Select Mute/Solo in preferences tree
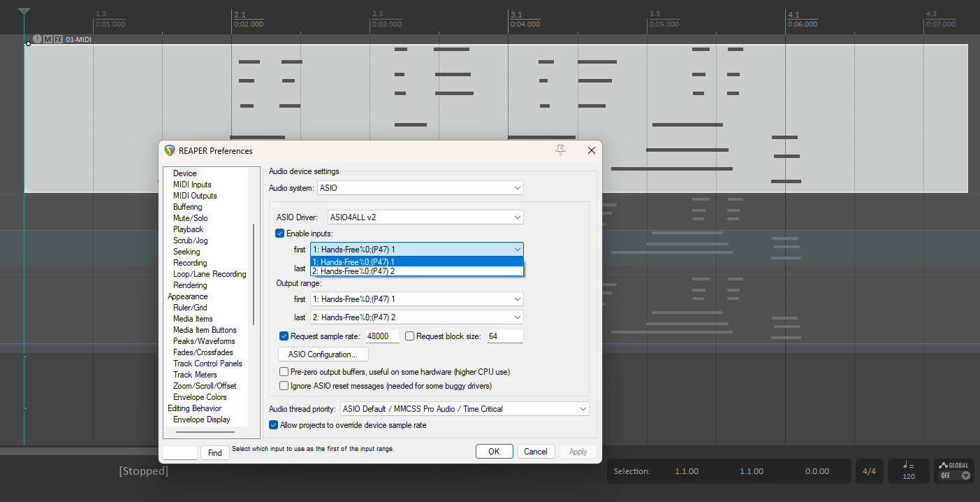 (190, 218)
